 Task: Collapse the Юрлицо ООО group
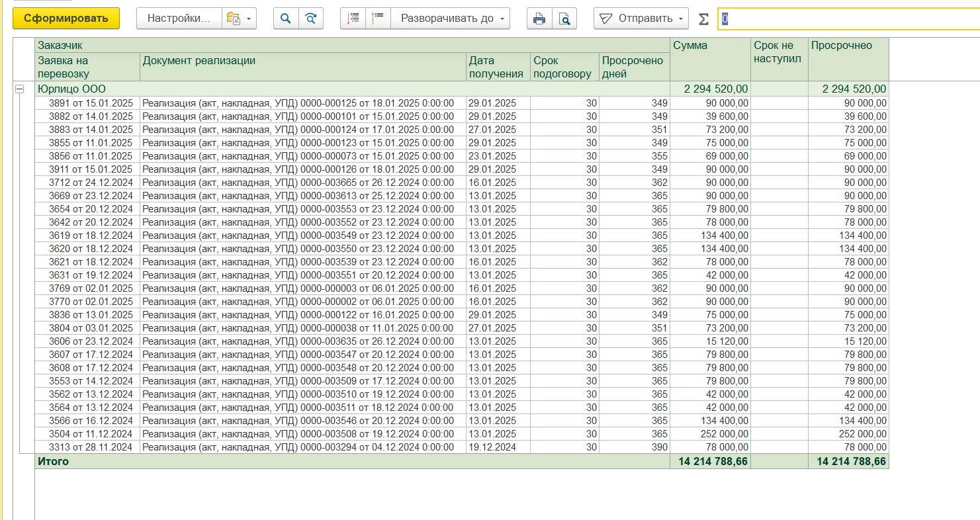[19, 89]
